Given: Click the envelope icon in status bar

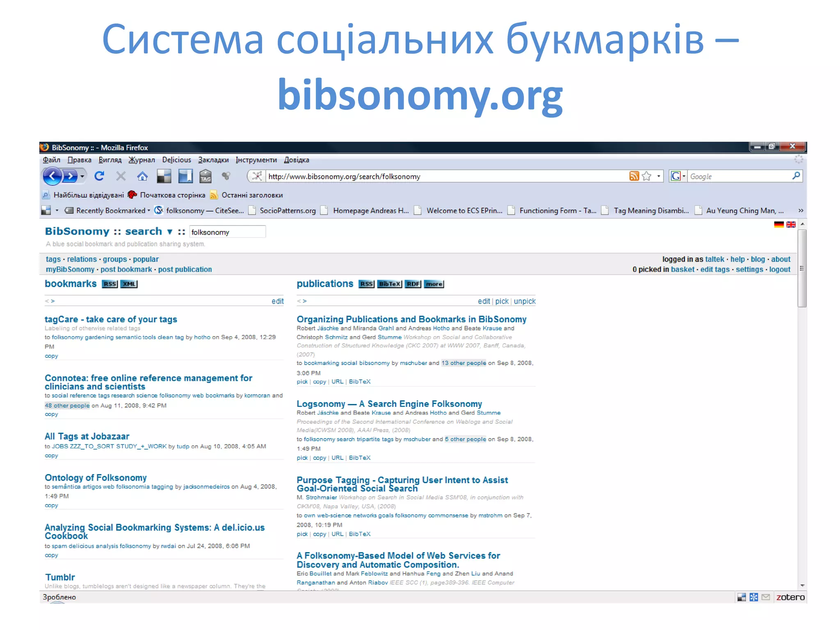Looking at the screenshot, I should pyautogui.click(x=766, y=597).
